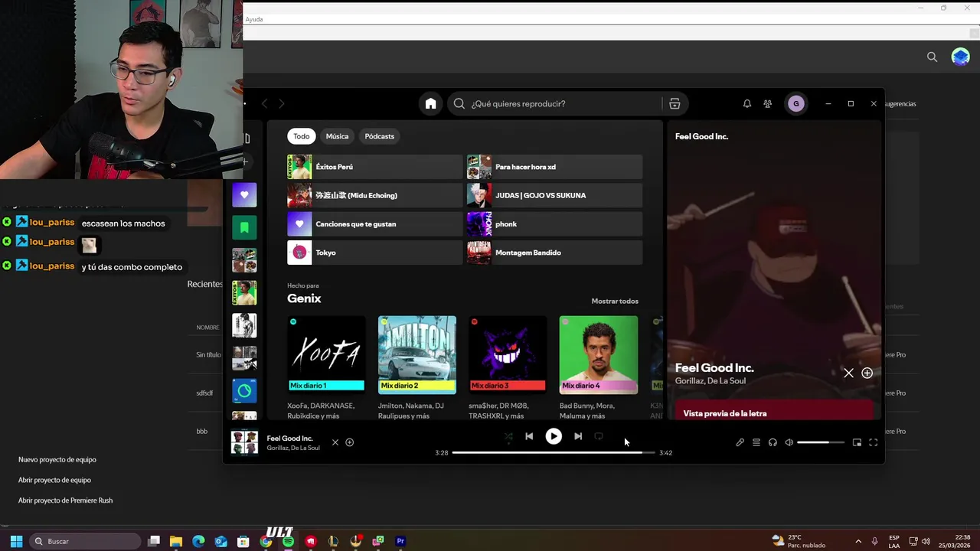Toggle repeat in player bar
This screenshot has height=551, width=980.
[x=599, y=436]
